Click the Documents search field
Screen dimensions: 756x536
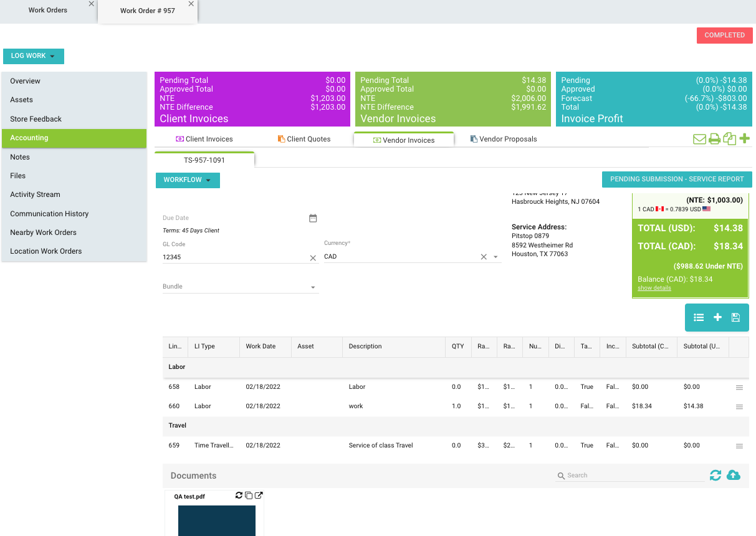click(629, 476)
